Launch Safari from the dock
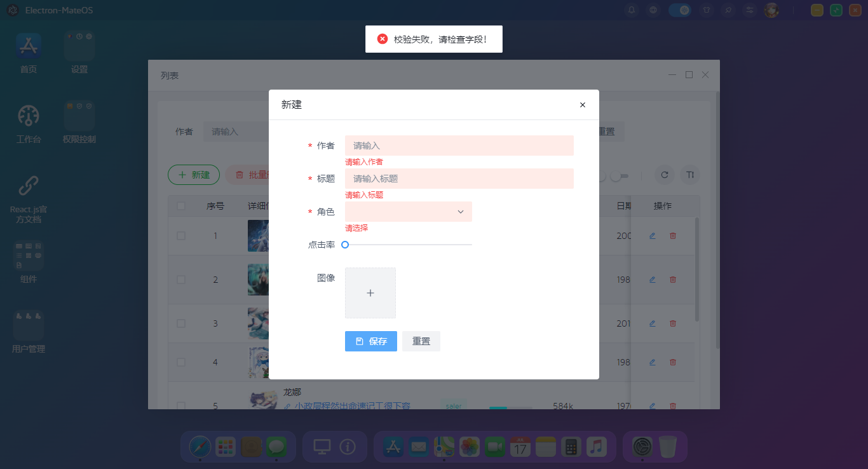Image resolution: width=868 pixels, height=469 pixels. click(x=200, y=447)
